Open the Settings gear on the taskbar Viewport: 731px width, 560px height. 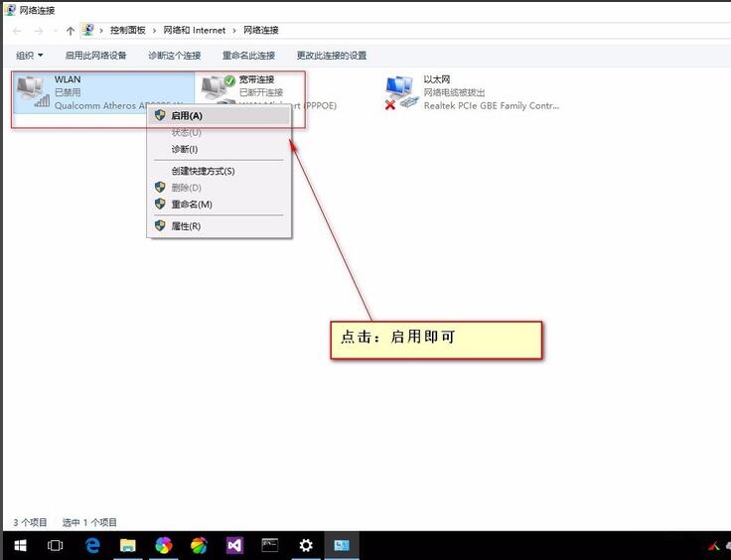306,545
